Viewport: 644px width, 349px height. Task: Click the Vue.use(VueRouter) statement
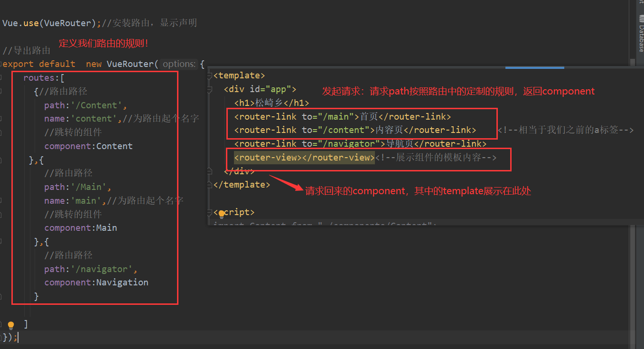pos(52,23)
